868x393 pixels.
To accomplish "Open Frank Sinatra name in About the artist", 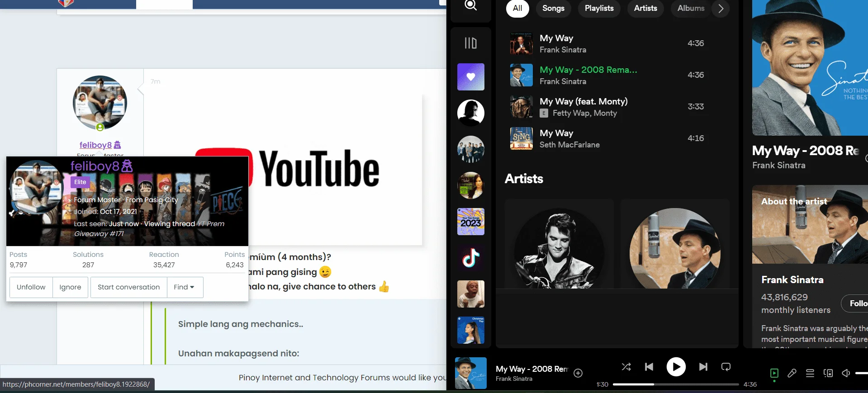I will point(792,280).
